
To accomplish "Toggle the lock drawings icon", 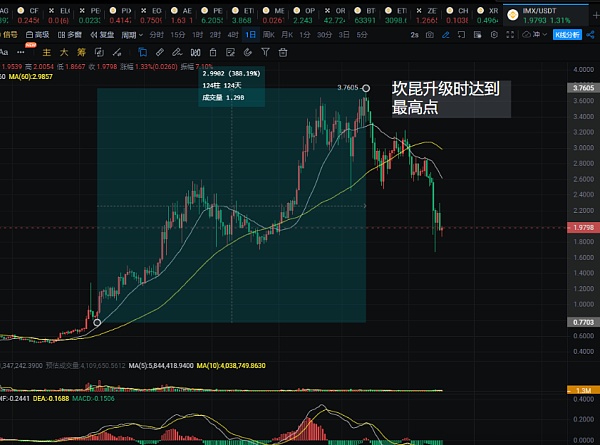I will [x=213, y=52].
